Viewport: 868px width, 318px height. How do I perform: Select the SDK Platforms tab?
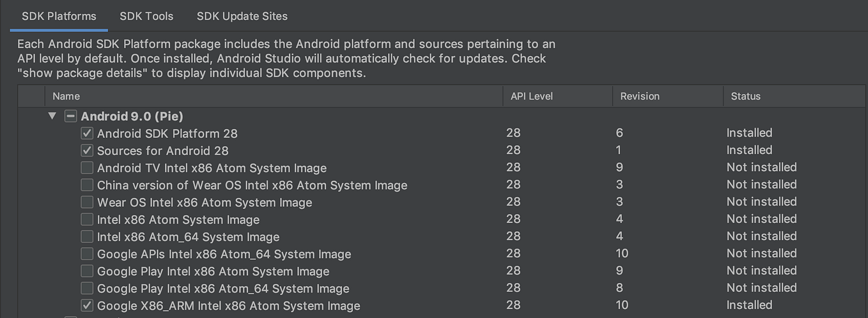tap(59, 16)
